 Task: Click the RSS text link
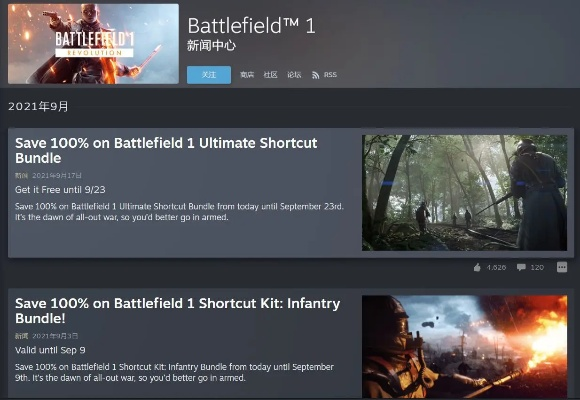coord(330,75)
